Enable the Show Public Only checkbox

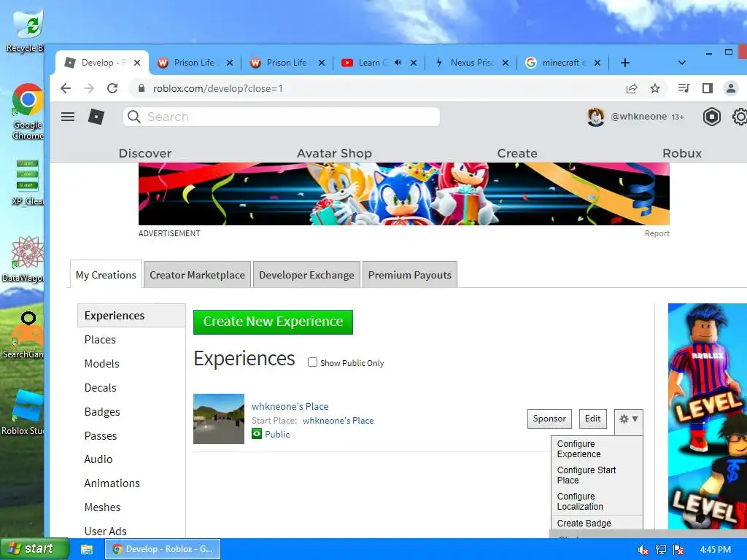[312, 362]
